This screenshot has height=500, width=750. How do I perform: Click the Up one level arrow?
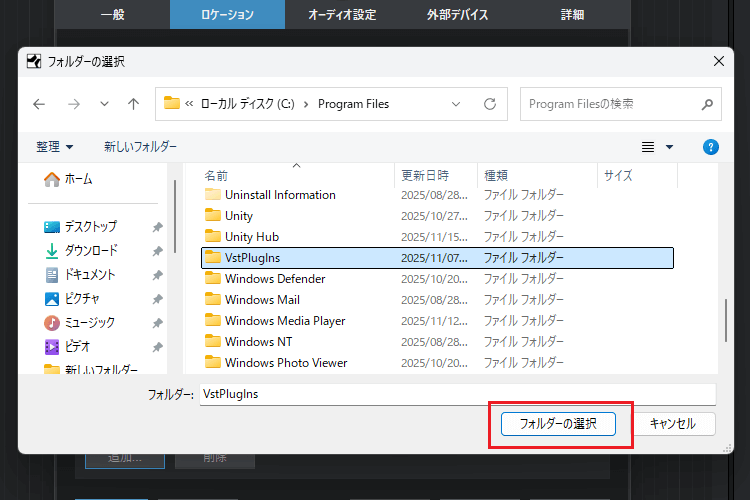point(133,104)
